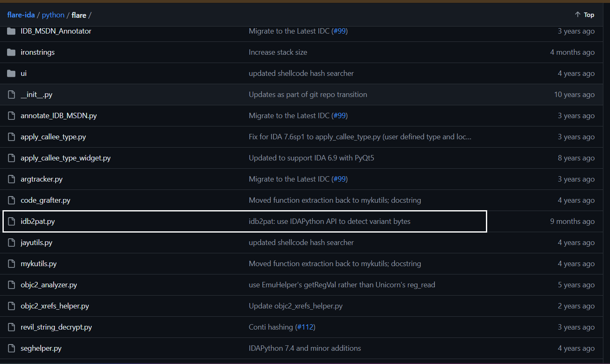Open the jayutils.py file
This screenshot has height=364, width=610.
37,243
